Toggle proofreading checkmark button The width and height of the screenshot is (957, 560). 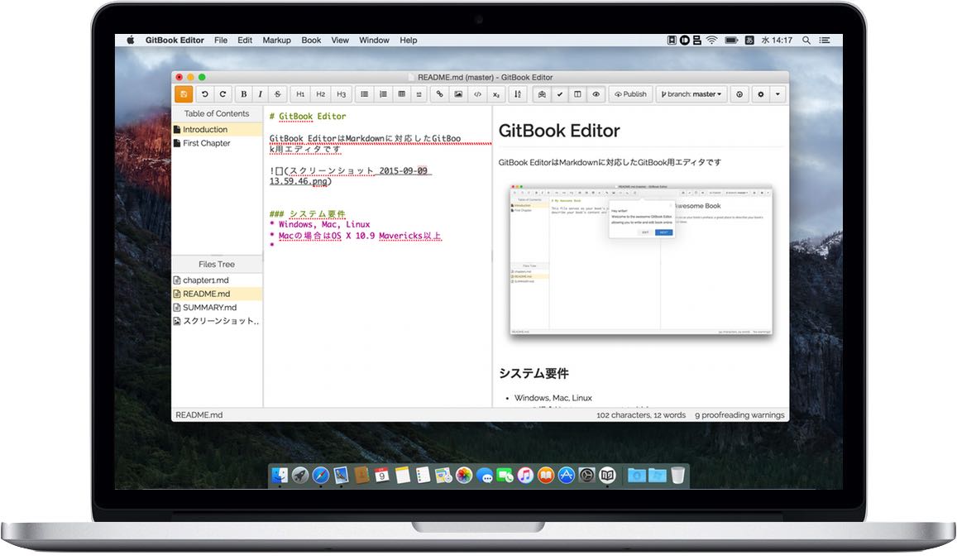pos(560,94)
